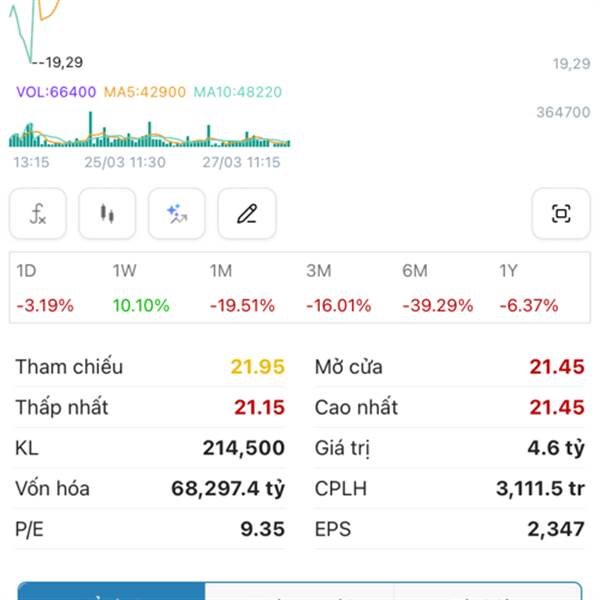The width and height of the screenshot is (600, 600).
Task: Select the first highlighted blue bottom tab
Action: click(111, 591)
